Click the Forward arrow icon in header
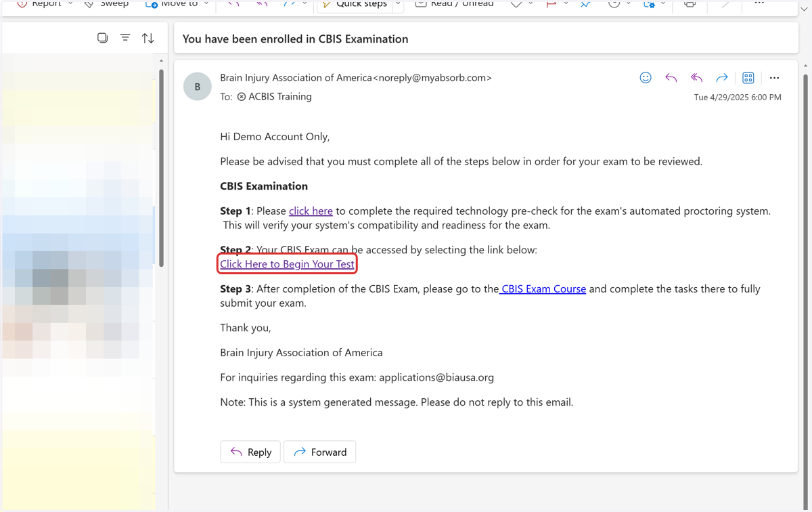This screenshot has height=512, width=812. tap(722, 78)
